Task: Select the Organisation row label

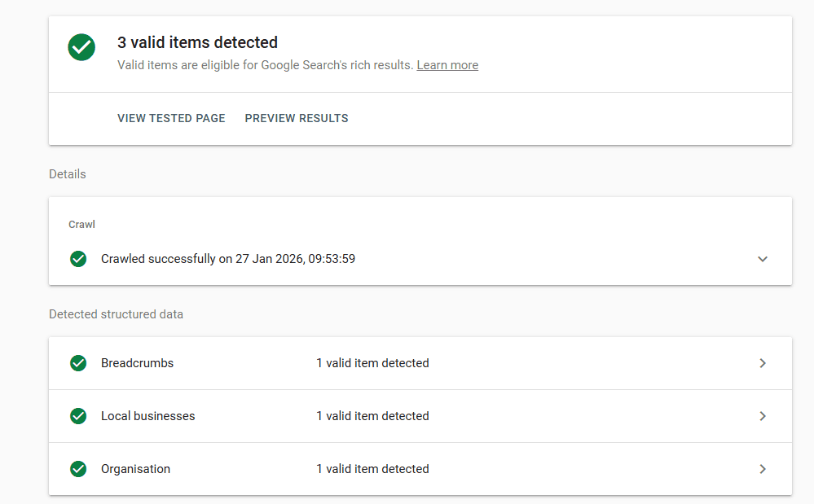Action: 135,469
